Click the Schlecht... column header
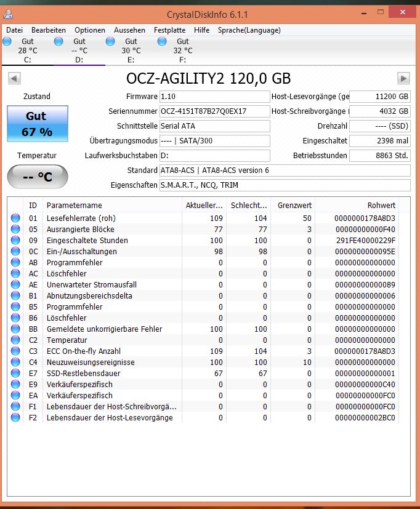Viewport: 420px width, 509px height. tap(249, 205)
